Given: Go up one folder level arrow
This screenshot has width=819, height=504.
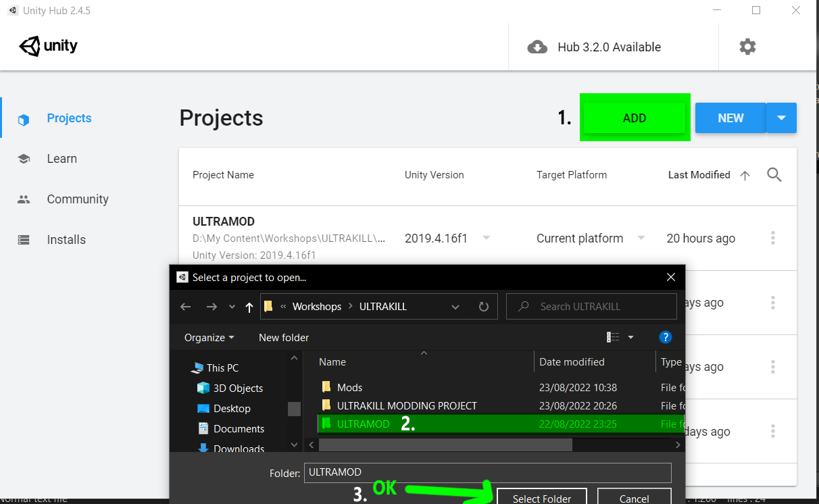Looking at the screenshot, I should (x=249, y=307).
